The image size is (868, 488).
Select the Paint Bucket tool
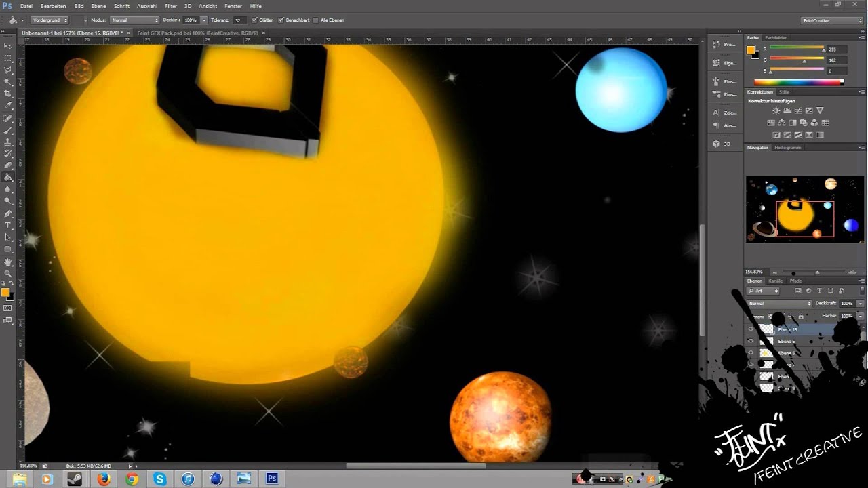(8, 178)
